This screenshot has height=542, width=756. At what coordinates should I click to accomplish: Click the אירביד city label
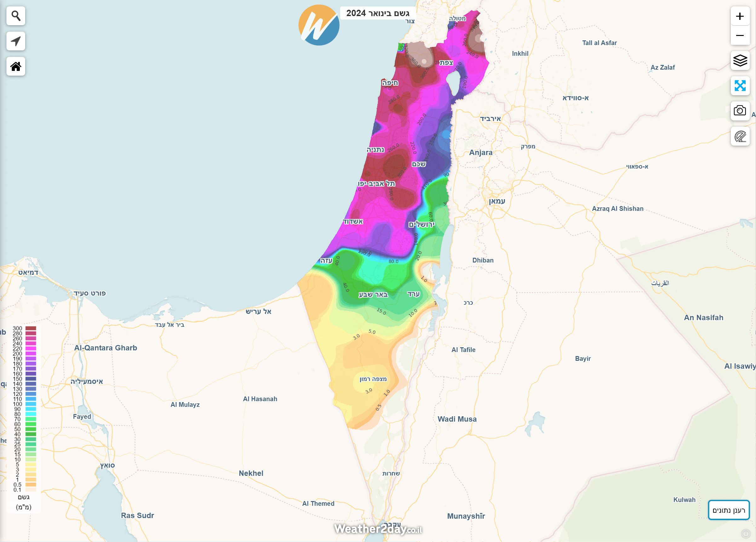click(490, 119)
